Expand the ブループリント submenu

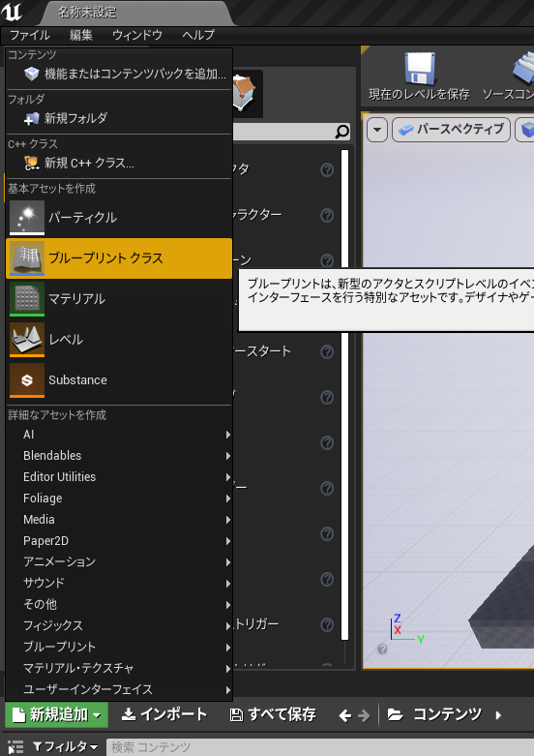pos(119,647)
